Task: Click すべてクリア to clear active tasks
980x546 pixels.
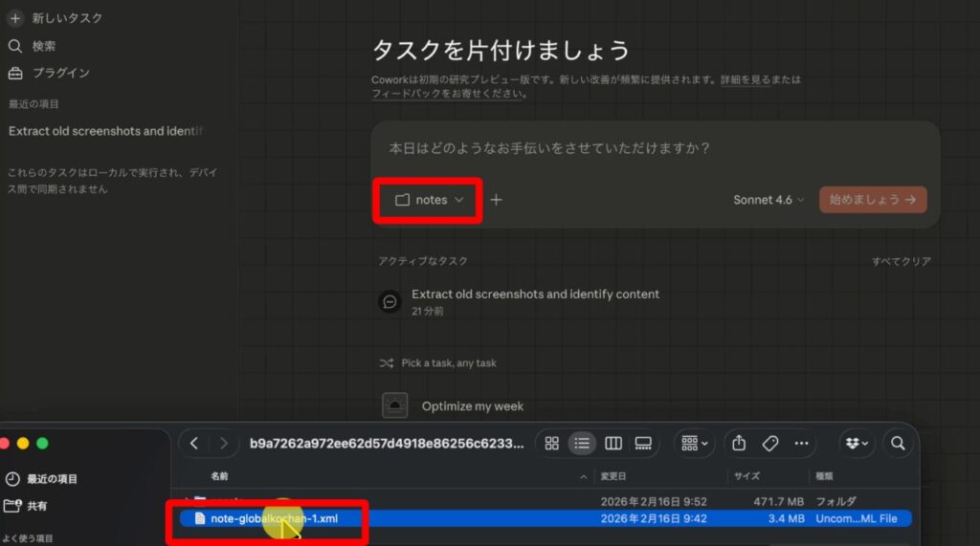Action: [902, 261]
